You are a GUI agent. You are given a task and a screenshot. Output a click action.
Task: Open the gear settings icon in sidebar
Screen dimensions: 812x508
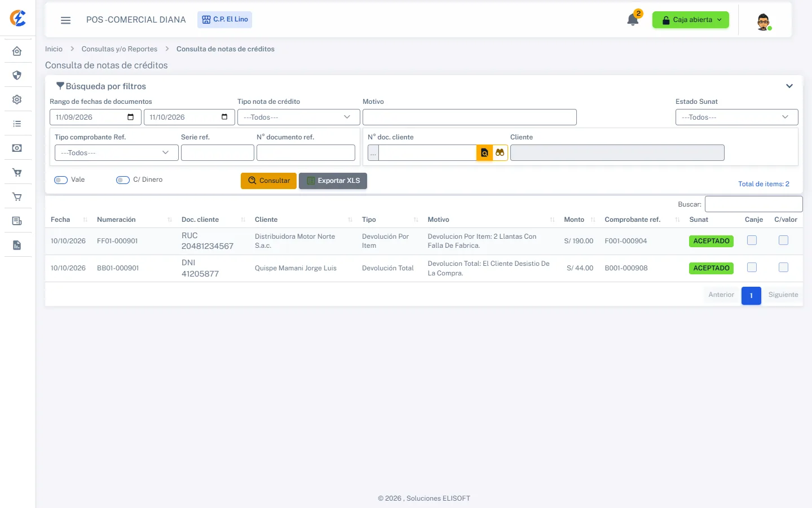coord(17,100)
